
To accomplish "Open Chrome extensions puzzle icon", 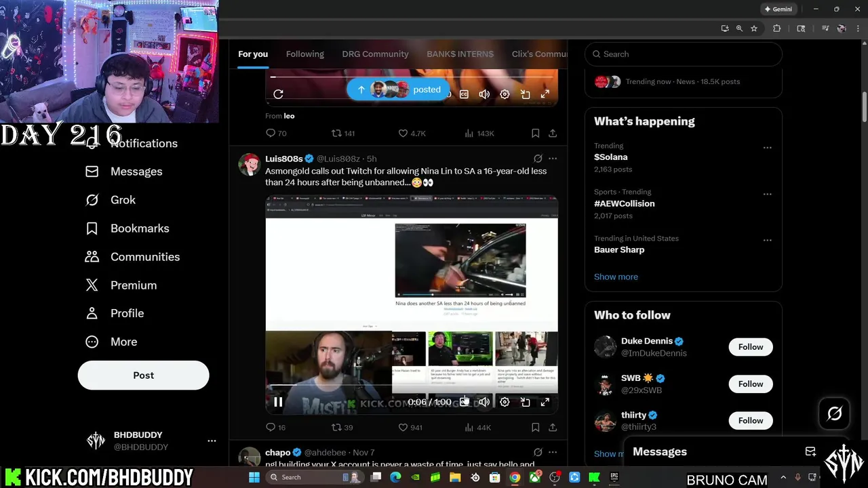I will pyautogui.click(x=777, y=28).
